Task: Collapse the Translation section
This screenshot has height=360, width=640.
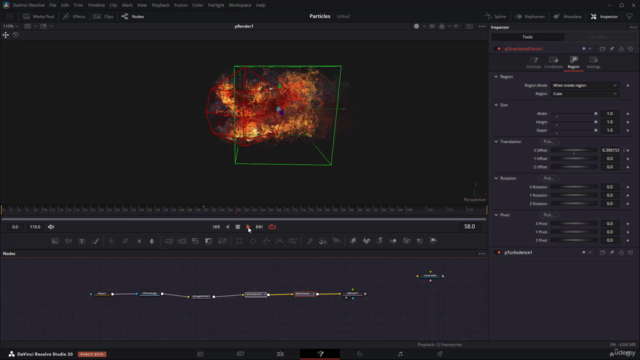Action: click(x=496, y=142)
